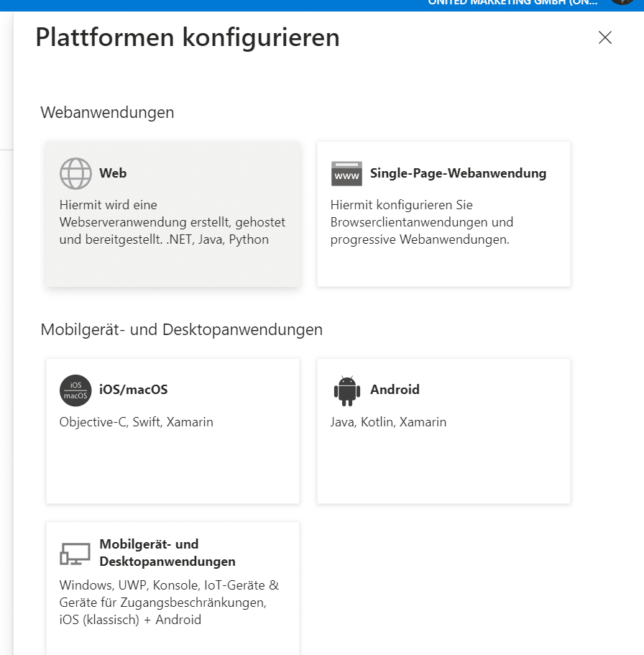This screenshot has width=644, height=655.
Task: Click the Android robot icon
Action: [346, 390]
